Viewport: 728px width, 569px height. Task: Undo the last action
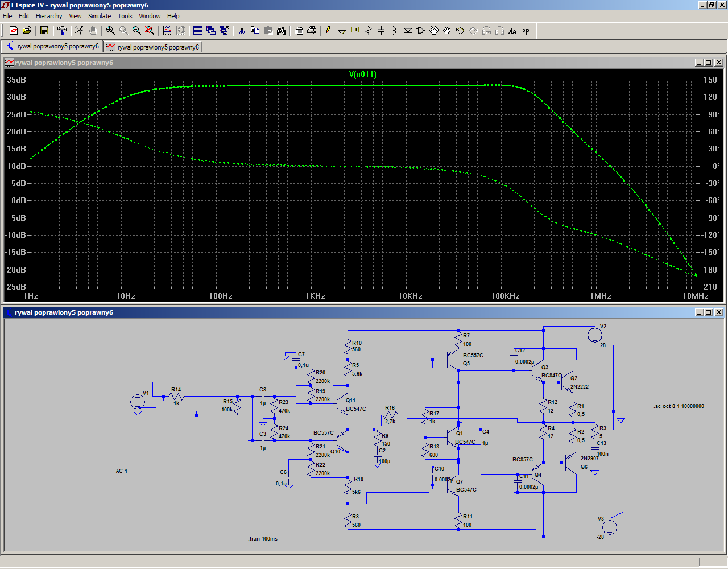point(460,31)
